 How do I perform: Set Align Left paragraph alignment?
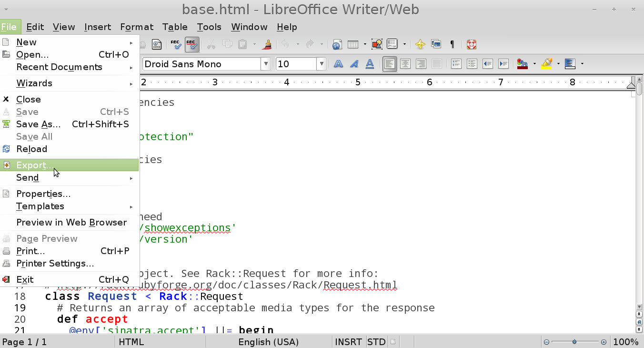click(x=390, y=64)
